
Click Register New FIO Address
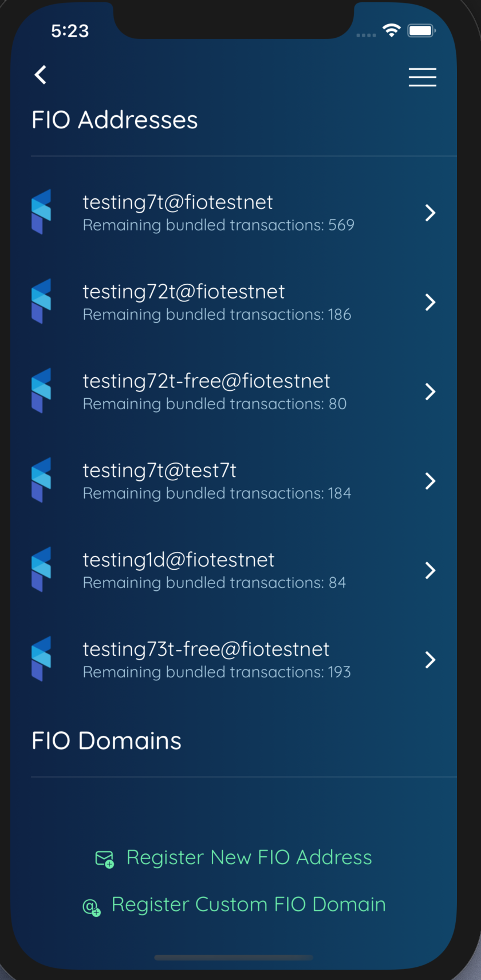click(x=249, y=857)
